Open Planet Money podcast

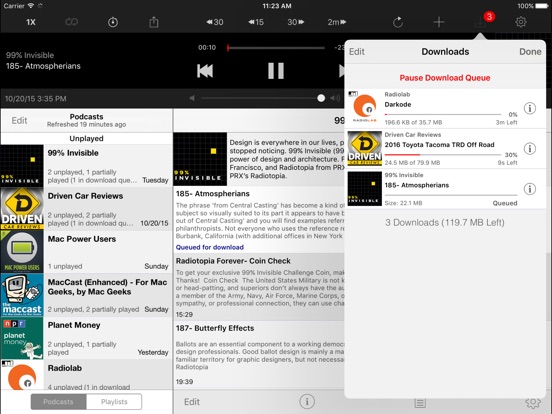[87, 338]
